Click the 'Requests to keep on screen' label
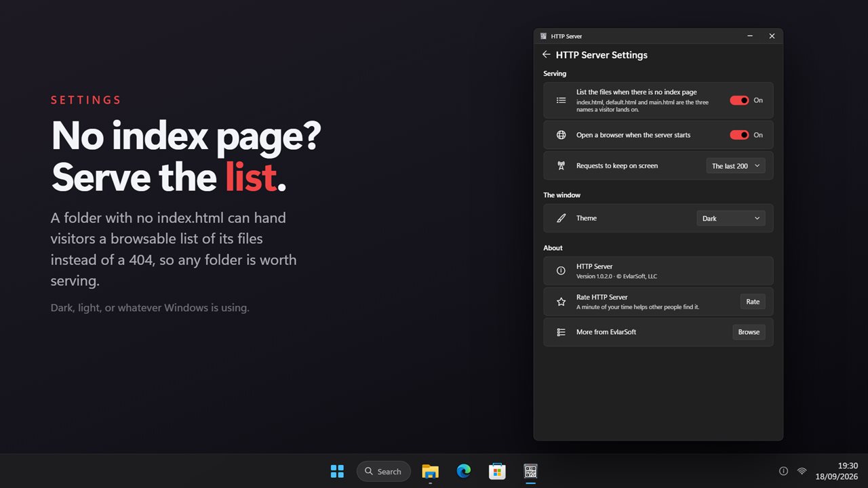Screen dimensions: 868x488 [617, 165]
